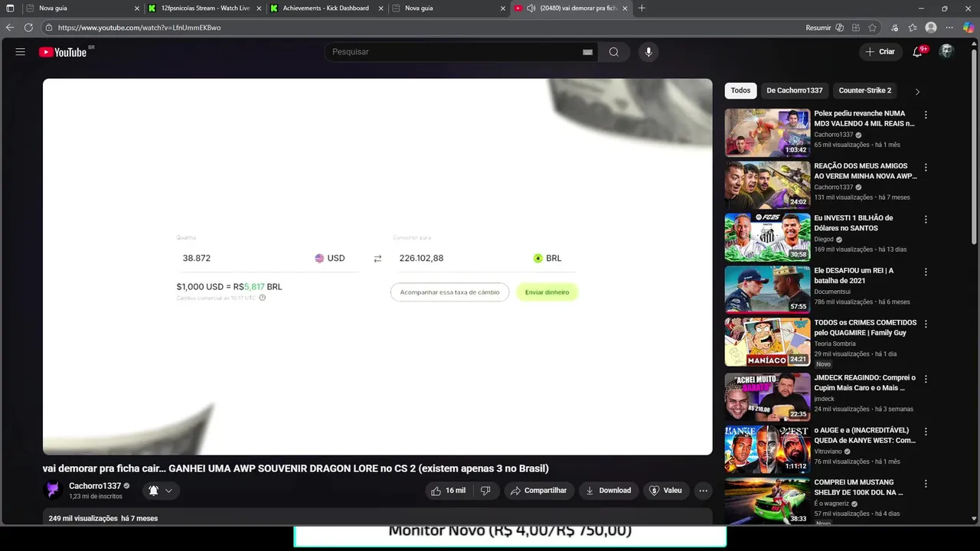Click the address bar URL
The height and width of the screenshot is (551, 980).
pyautogui.click(x=139, y=28)
